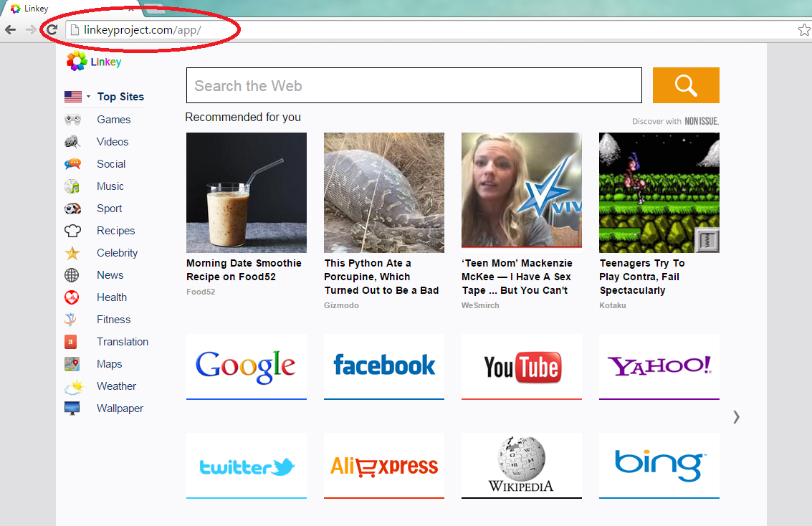Open the AliExpress site tile
812x526 pixels.
tap(384, 466)
